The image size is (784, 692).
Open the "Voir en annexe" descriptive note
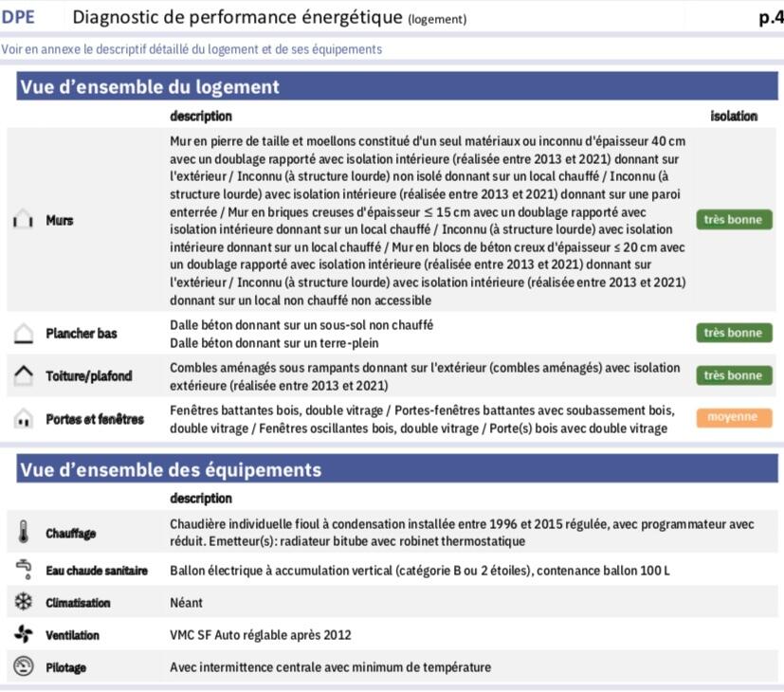point(191,49)
